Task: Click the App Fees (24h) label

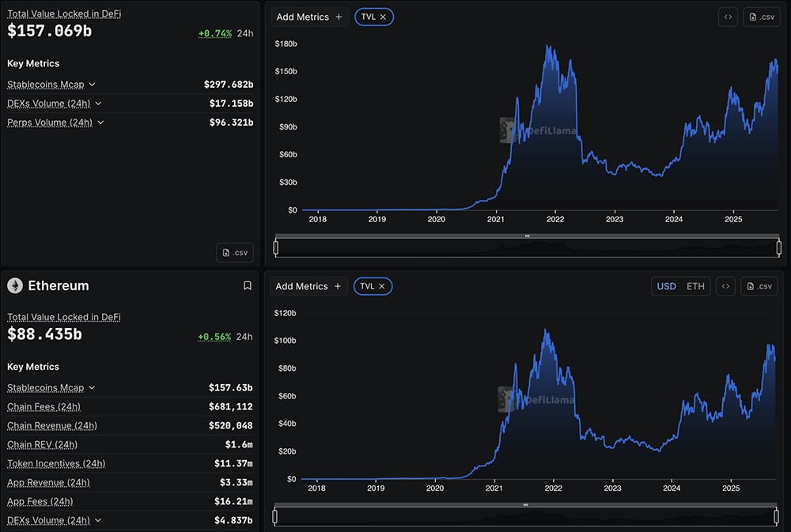Action: pyautogui.click(x=40, y=501)
